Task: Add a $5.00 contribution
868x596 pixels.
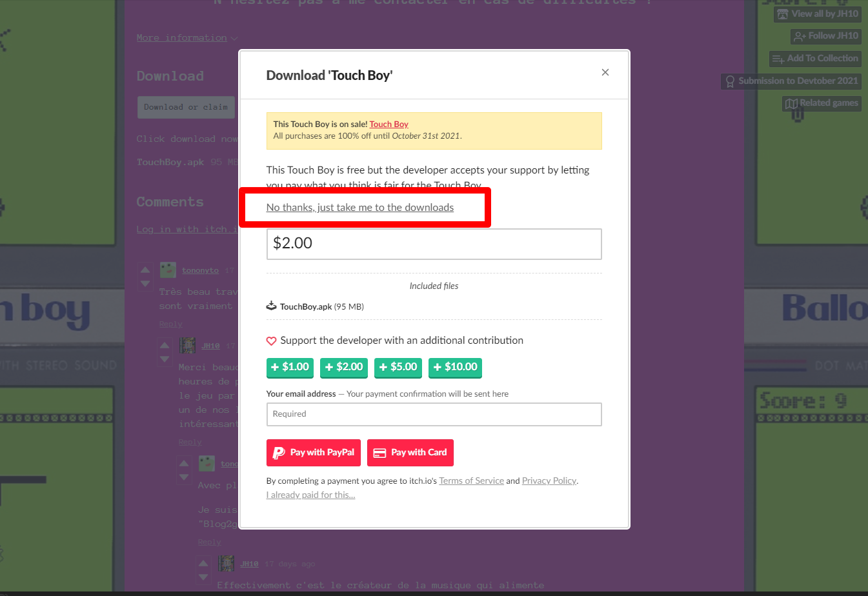Action: [398, 367]
